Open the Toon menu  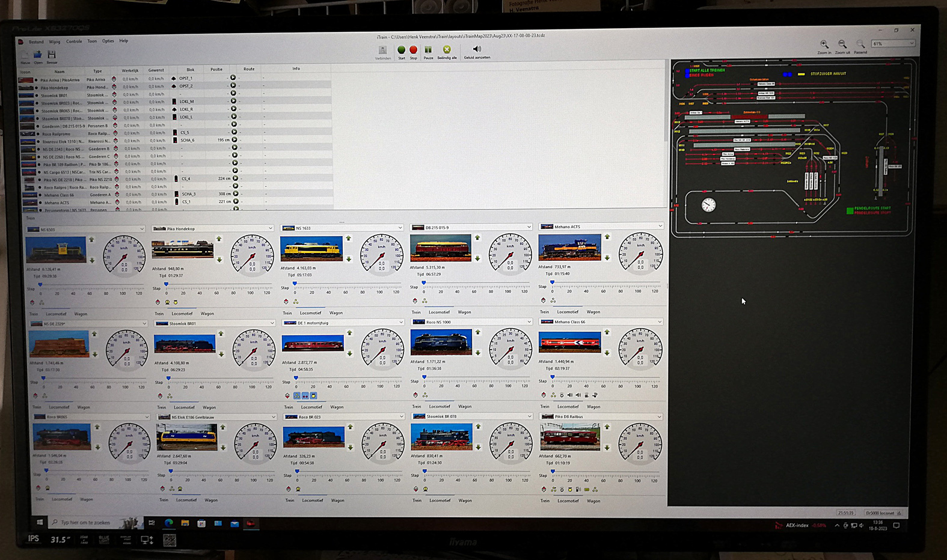92,41
